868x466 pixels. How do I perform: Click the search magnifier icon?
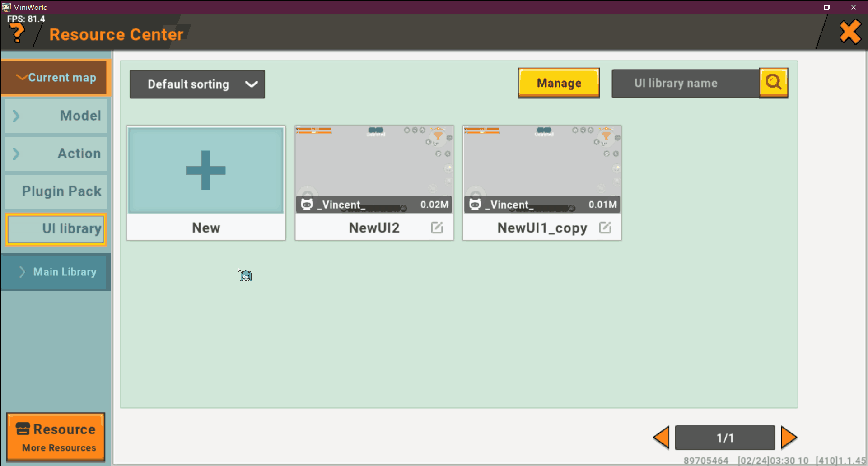coord(773,83)
